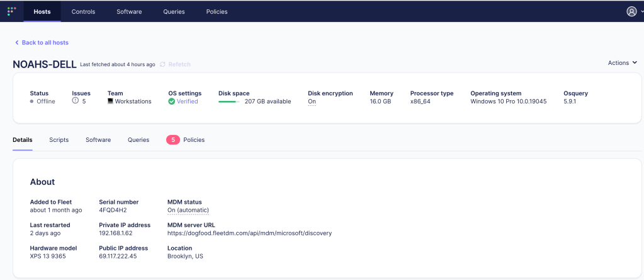Click the Issues warning icon
The width and height of the screenshot is (644, 280).
coord(76,101)
